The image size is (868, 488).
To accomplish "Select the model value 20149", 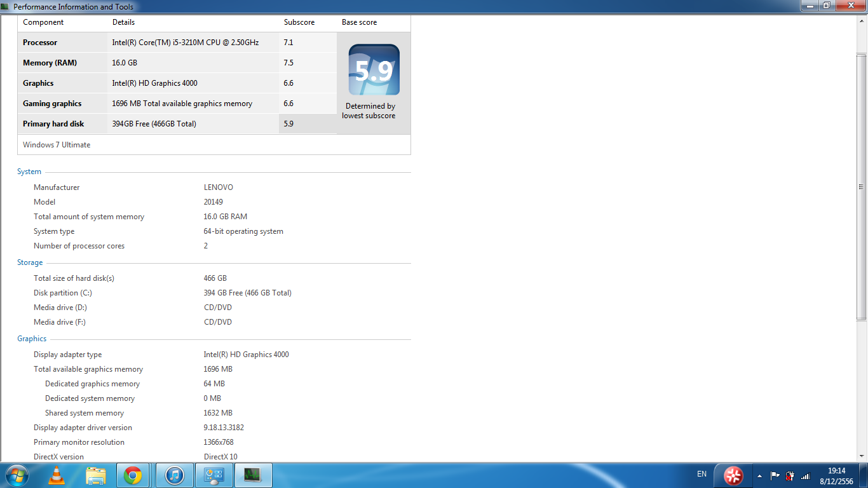I will (x=214, y=202).
